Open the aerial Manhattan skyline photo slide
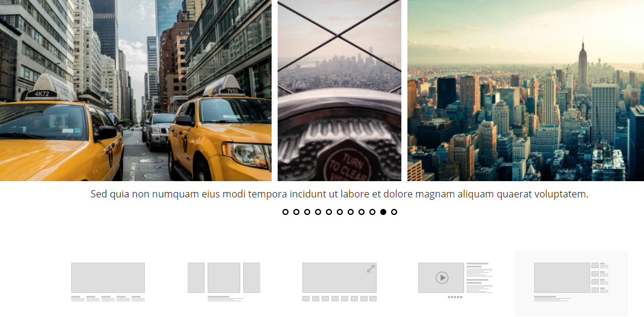The image size is (644, 317). (526, 91)
